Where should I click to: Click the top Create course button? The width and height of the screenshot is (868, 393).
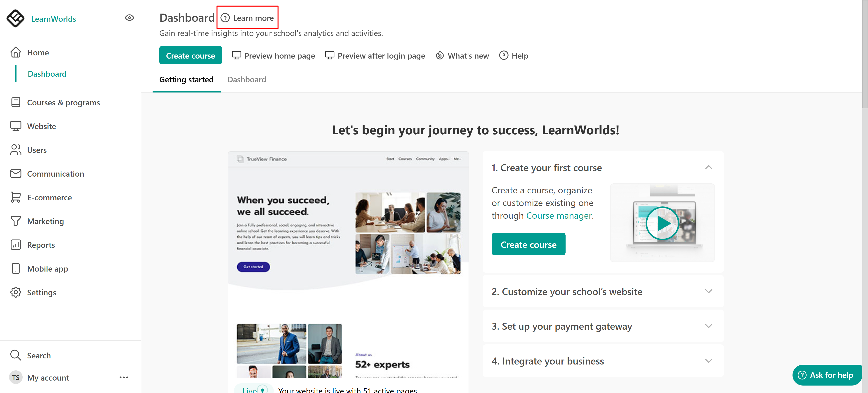(190, 56)
